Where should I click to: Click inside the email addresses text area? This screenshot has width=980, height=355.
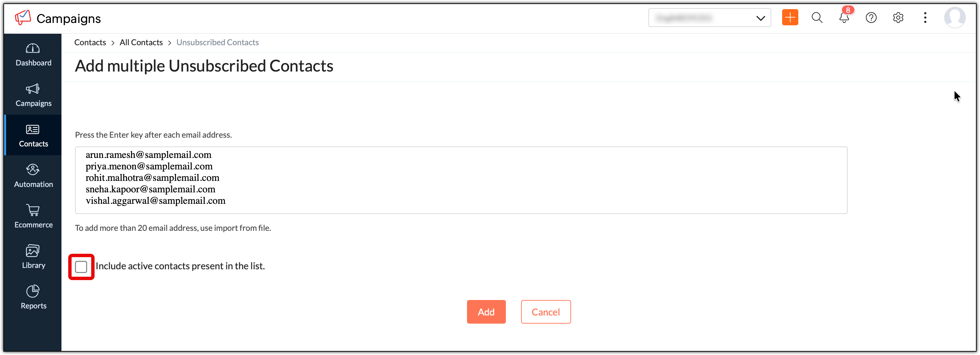click(x=460, y=180)
